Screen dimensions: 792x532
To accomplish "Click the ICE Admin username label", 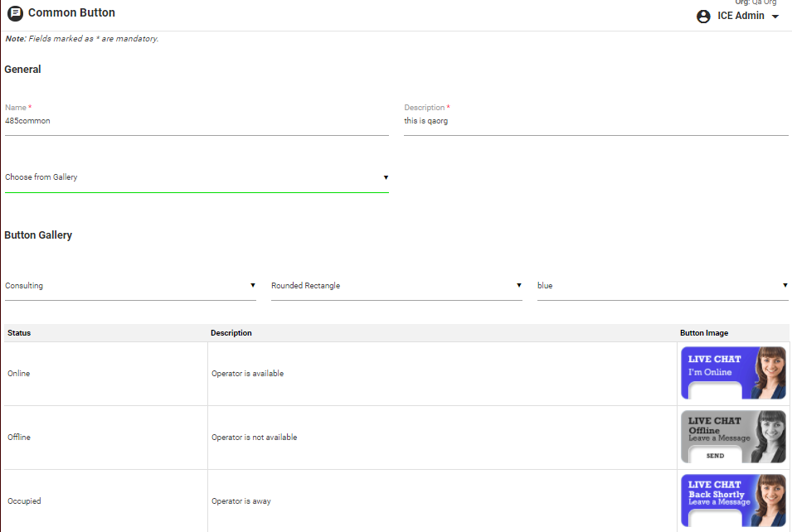I will point(741,16).
